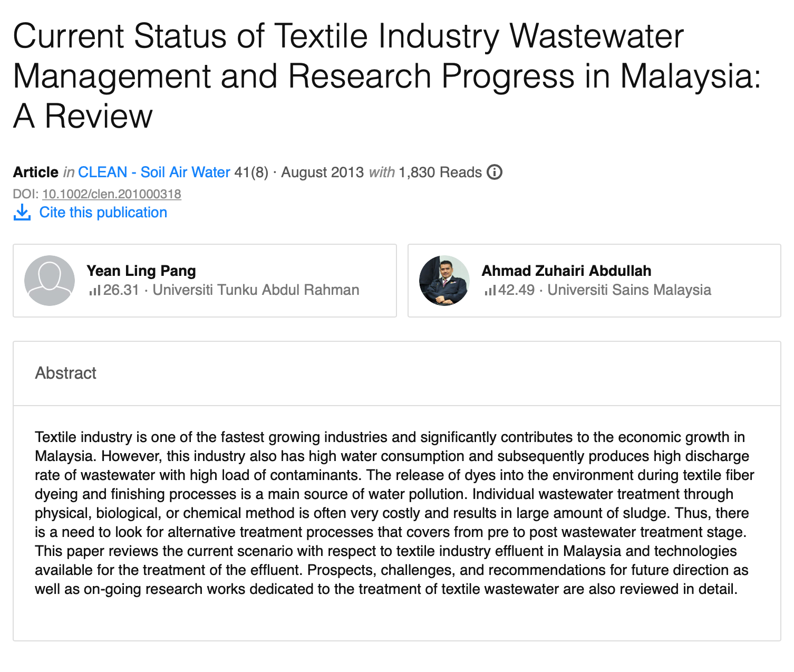The height and width of the screenshot is (672, 794).
Task: Click the article title heading
Action: (x=387, y=76)
